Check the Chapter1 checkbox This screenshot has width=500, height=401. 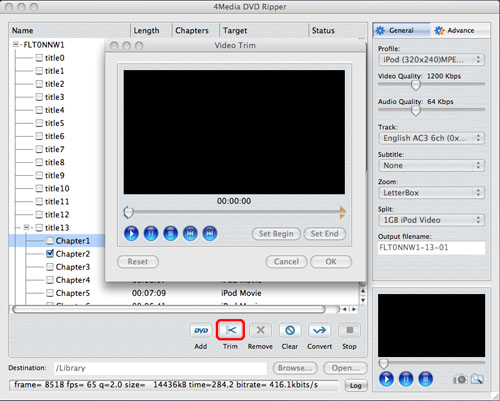(50, 241)
